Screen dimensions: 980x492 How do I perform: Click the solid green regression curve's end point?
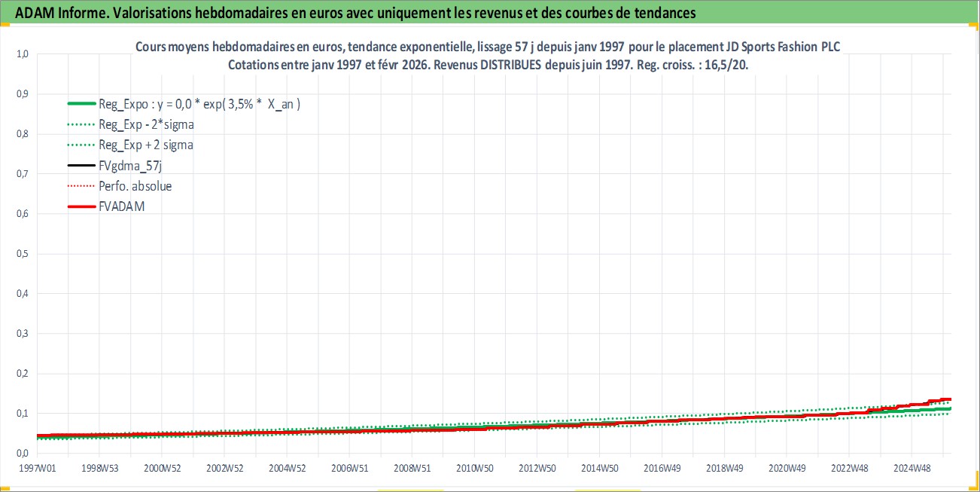tap(950, 409)
